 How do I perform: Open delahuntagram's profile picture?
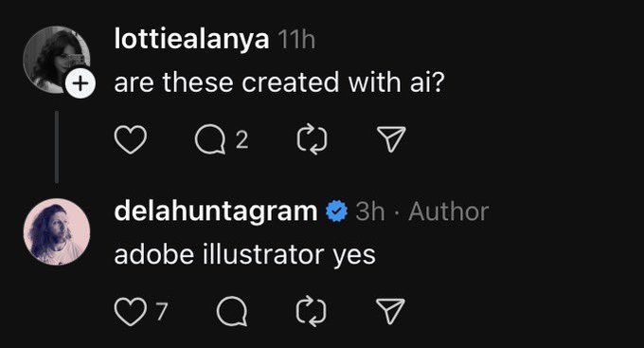[x=57, y=231]
